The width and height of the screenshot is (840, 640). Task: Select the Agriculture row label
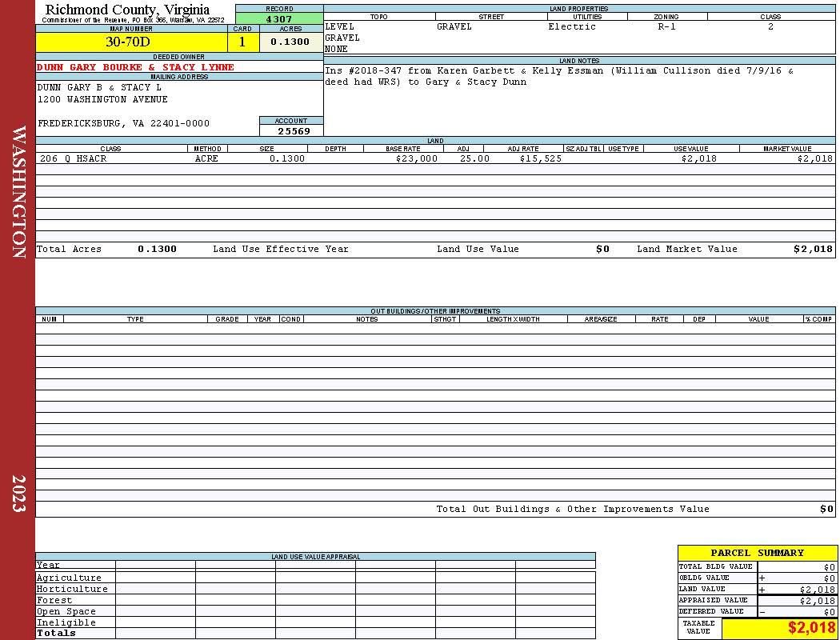pyautogui.click(x=69, y=578)
